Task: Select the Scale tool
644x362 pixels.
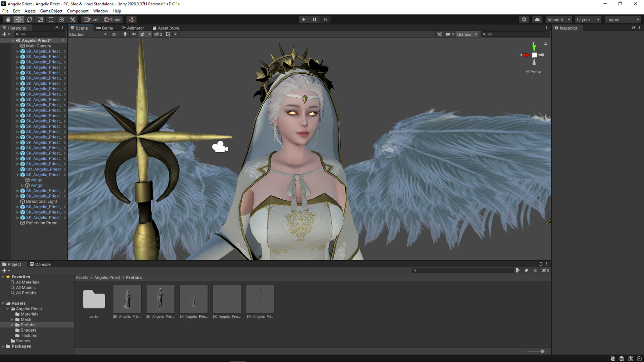Action: [x=40, y=19]
